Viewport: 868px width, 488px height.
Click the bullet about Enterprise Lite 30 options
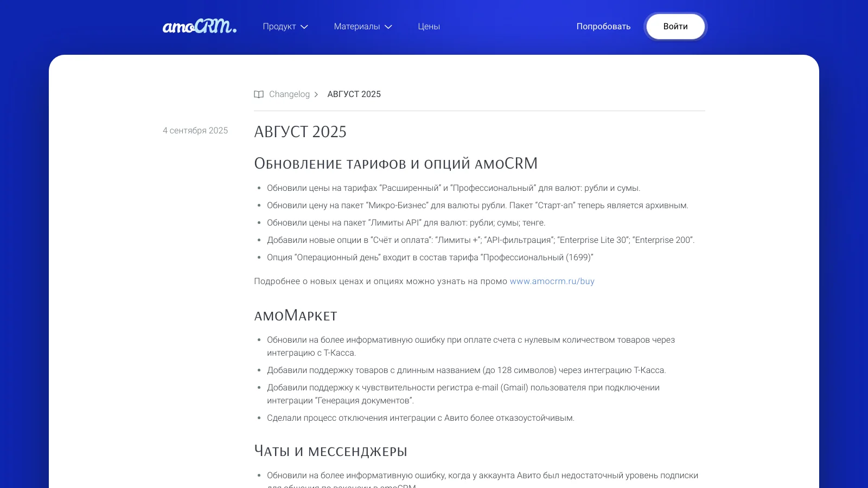coord(481,240)
